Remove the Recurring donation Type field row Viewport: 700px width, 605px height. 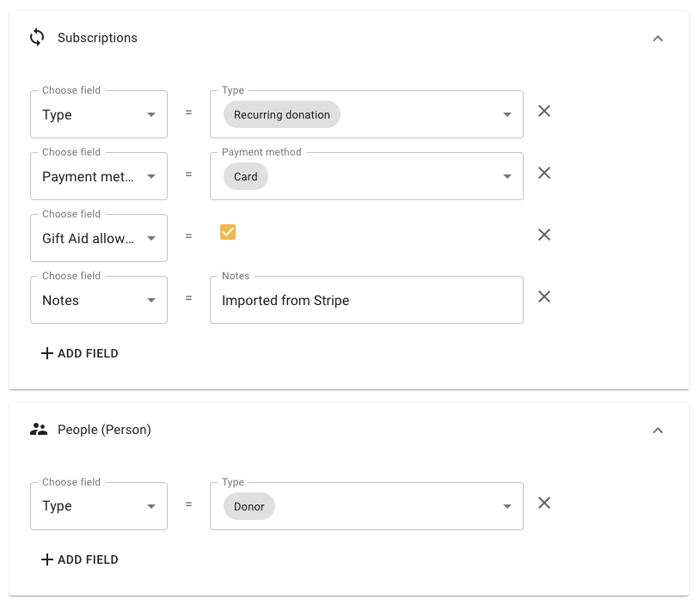544,111
